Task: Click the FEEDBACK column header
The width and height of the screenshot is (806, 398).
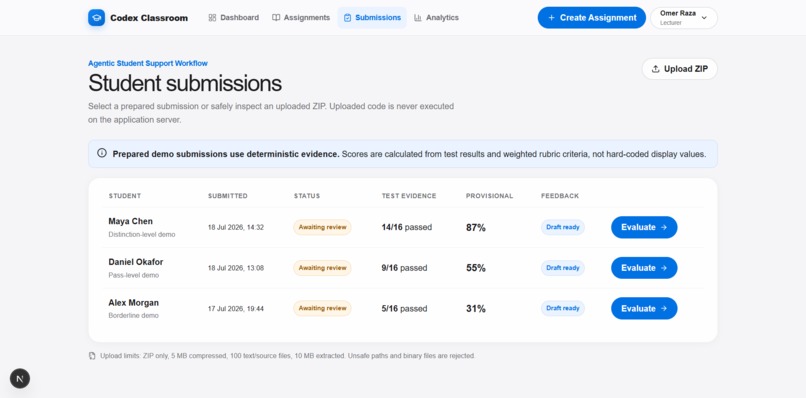Action: pyautogui.click(x=560, y=196)
